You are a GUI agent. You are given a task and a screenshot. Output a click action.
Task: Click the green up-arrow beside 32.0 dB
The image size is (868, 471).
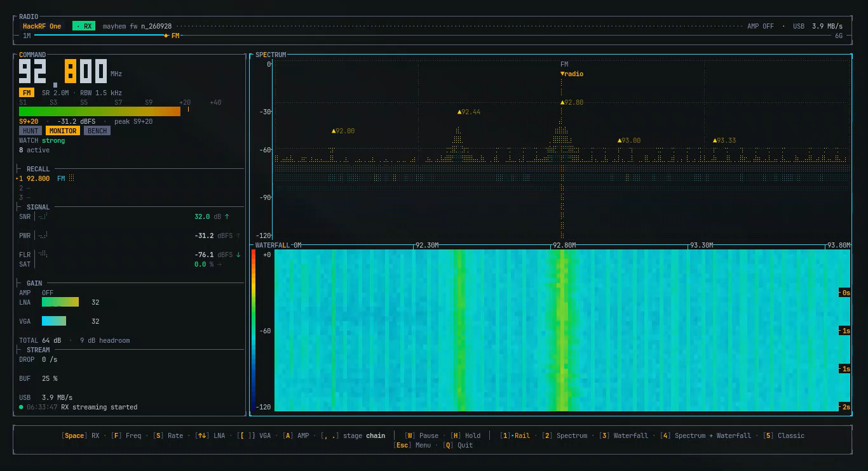click(x=227, y=216)
